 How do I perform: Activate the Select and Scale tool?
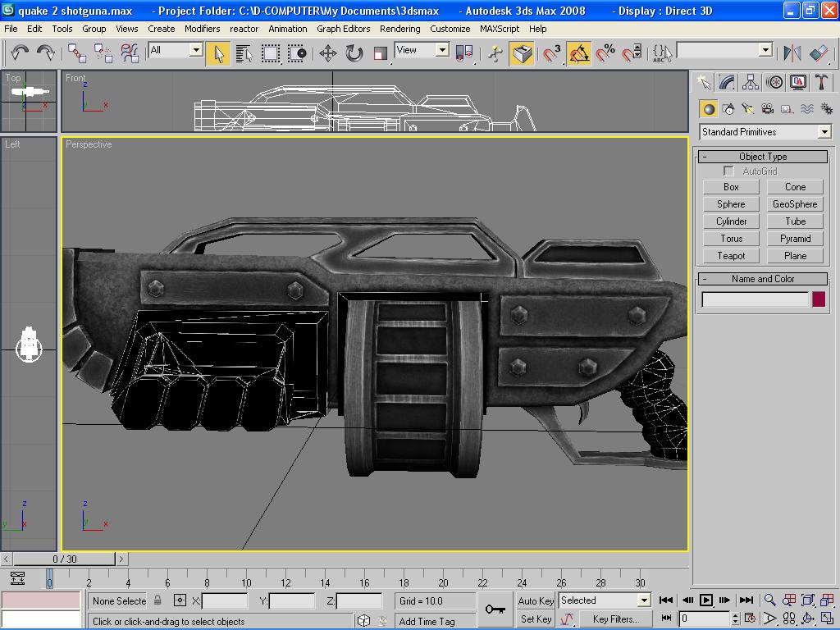381,53
